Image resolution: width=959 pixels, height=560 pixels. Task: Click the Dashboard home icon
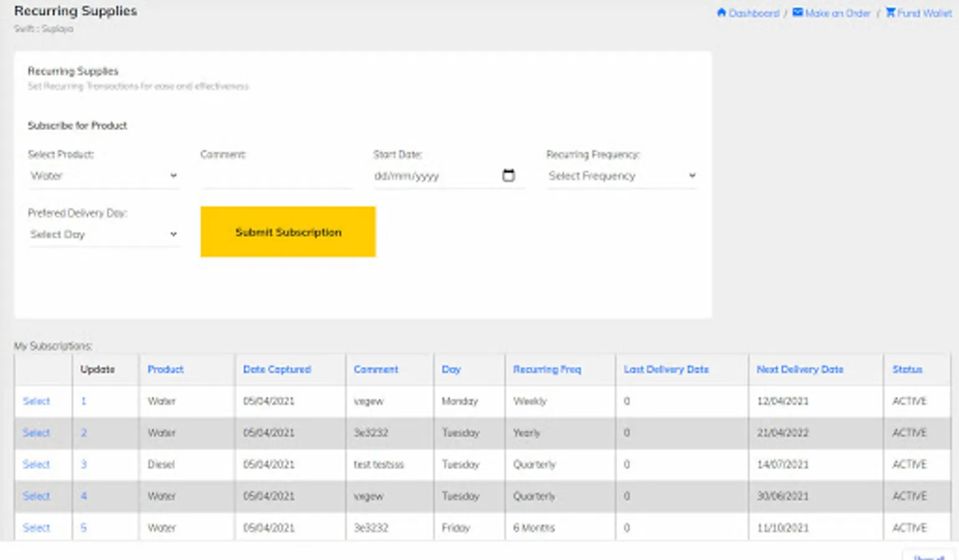coord(721,12)
